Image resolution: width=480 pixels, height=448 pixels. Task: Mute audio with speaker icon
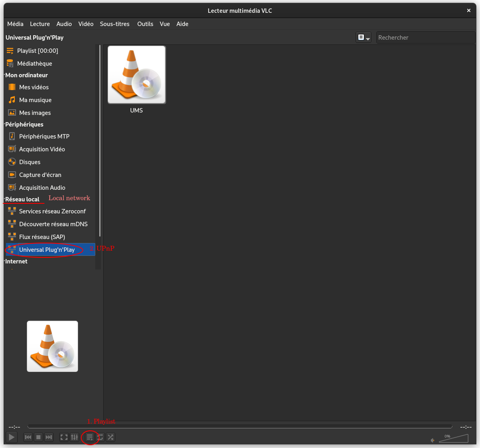(432, 440)
